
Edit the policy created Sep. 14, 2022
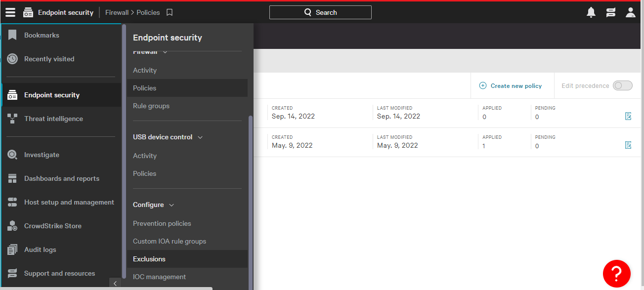point(628,116)
